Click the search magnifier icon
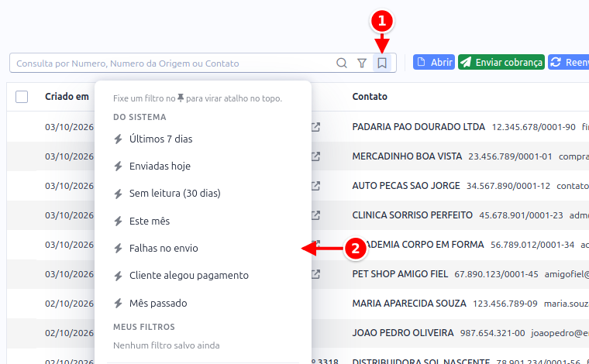Image resolution: width=589 pixels, height=364 pixels. point(342,63)
